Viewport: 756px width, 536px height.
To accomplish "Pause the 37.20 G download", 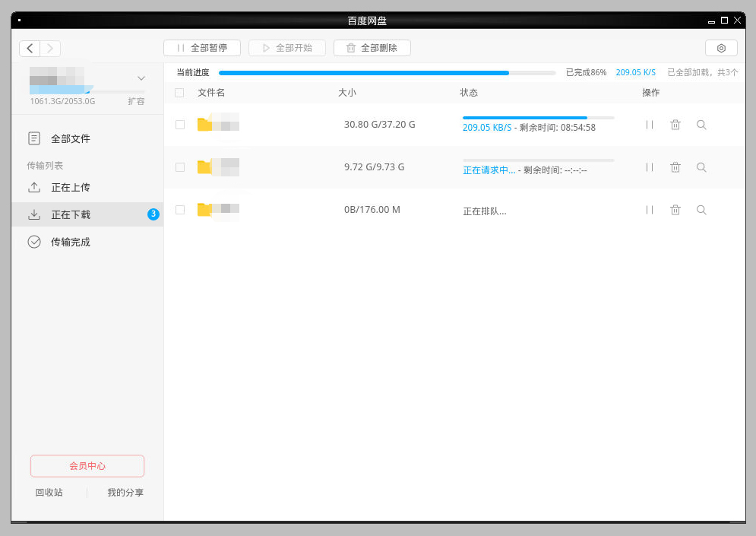I will click(650, 125).
